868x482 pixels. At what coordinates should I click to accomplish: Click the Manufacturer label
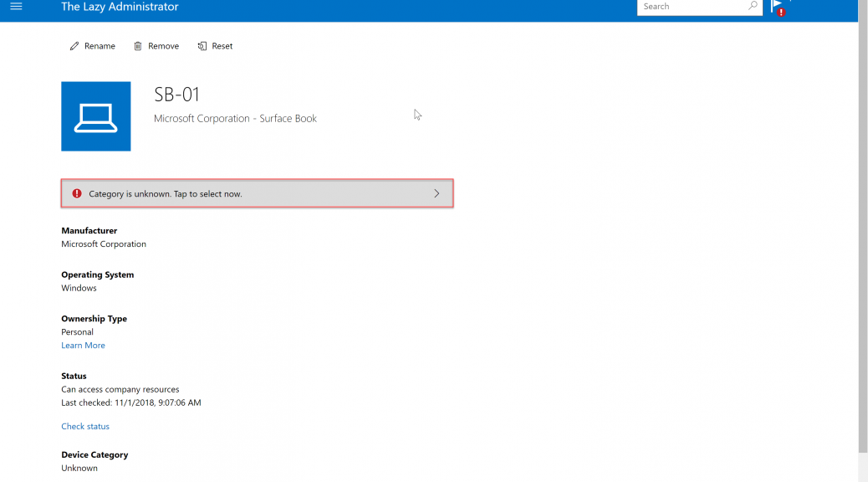point(89,230)
